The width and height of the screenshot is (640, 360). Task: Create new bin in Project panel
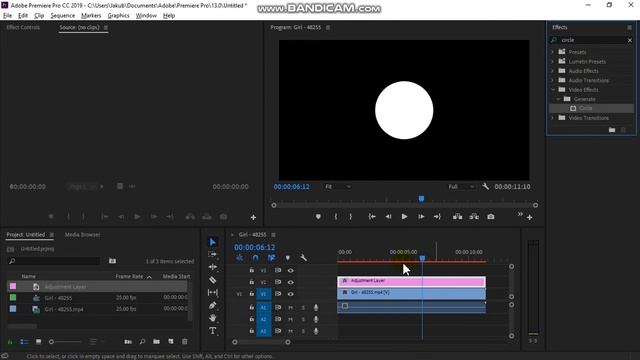pyautogui.click(x=156, y=342)
